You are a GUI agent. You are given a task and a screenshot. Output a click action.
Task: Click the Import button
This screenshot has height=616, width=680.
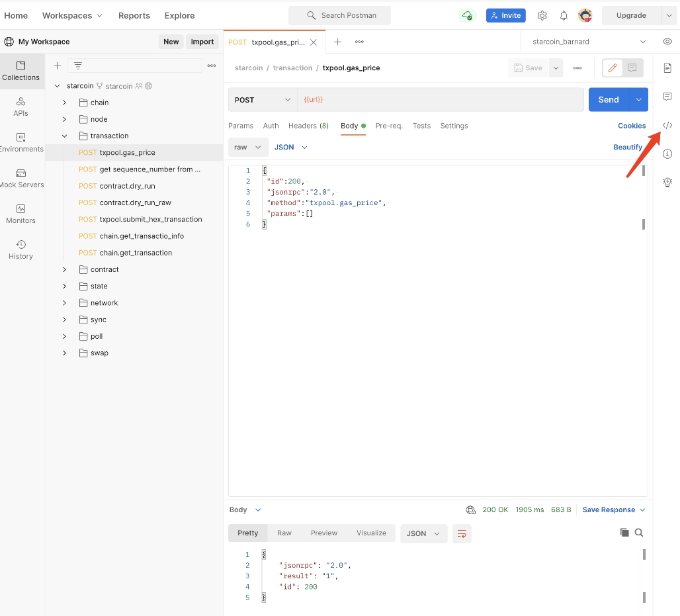coord(202,42)
